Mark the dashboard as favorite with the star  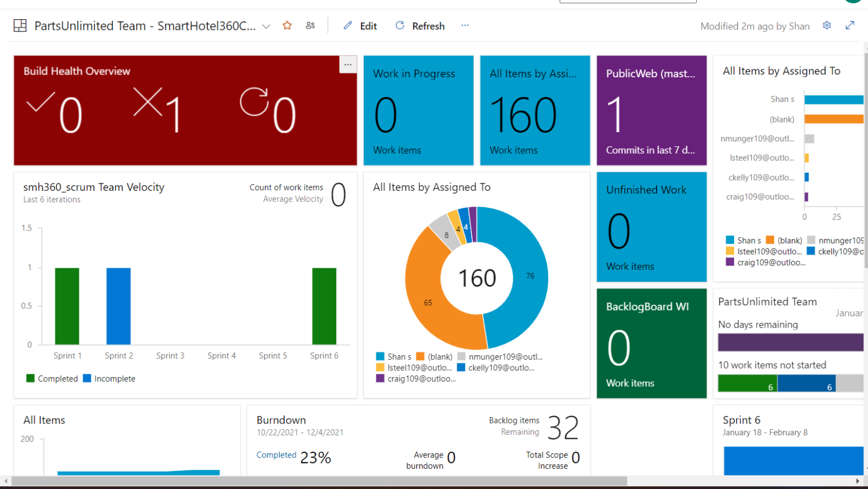(287, 25)
